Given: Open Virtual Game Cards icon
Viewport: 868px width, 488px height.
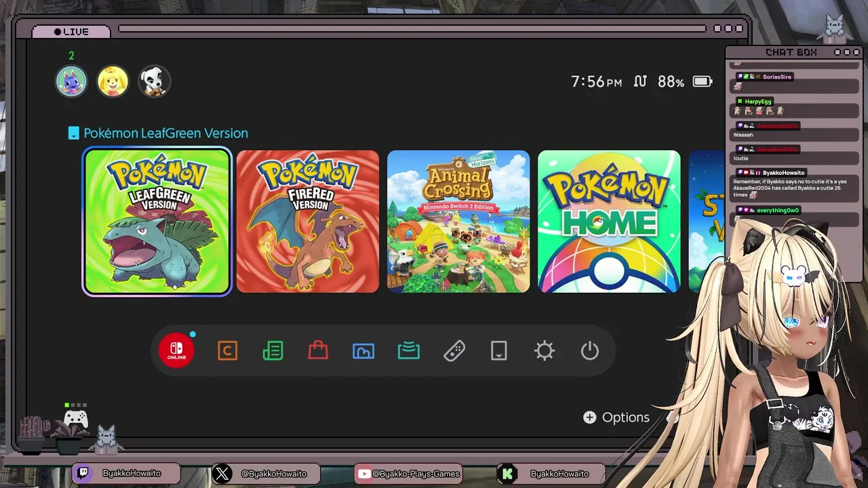Looking at the screenshot, I should [499, 350].
